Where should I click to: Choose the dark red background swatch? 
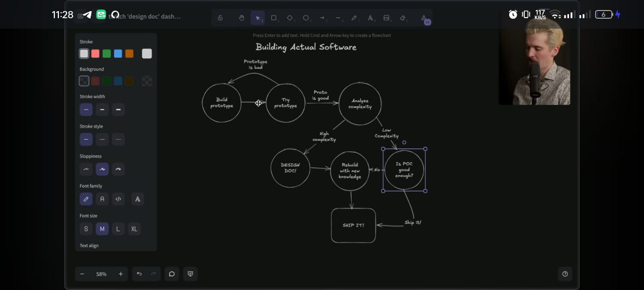click(95, 81)
